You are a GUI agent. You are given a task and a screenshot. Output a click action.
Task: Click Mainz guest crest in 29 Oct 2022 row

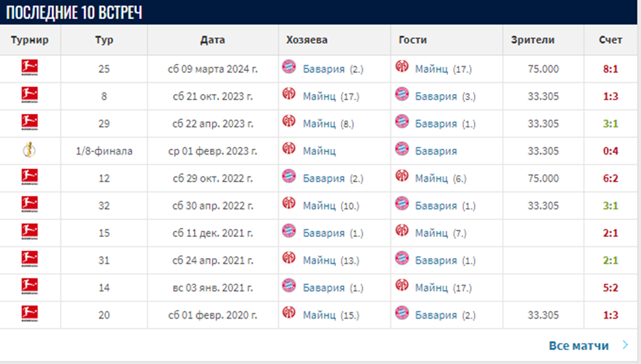tap(401, 178)
